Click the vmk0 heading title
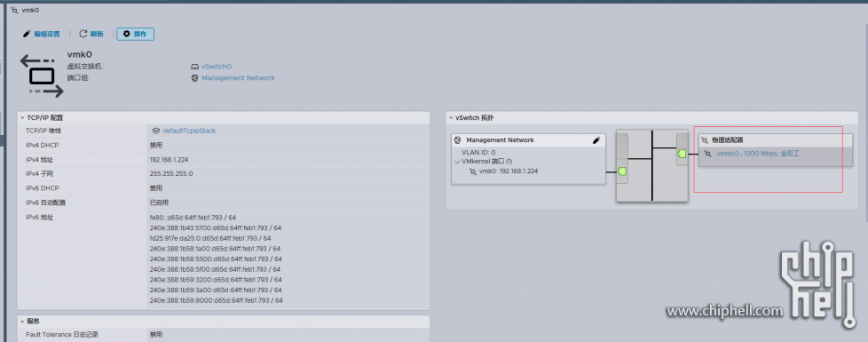 click(79, 54)
